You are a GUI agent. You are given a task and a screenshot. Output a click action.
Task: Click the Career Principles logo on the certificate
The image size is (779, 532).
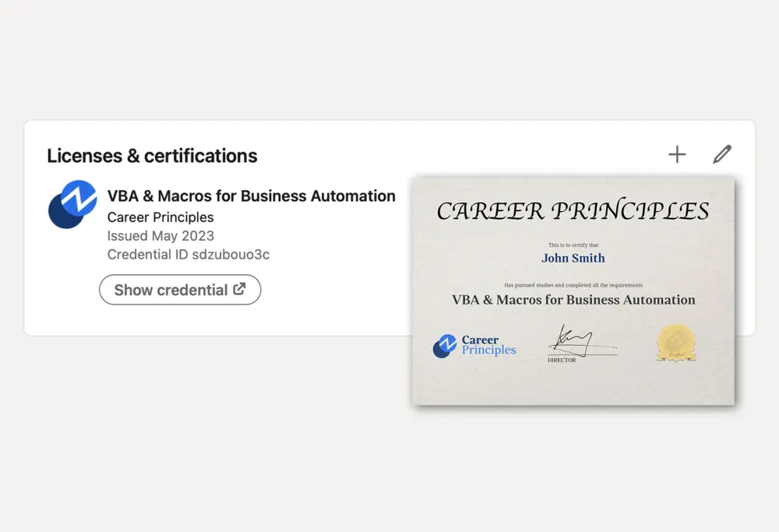coord(474,346)
